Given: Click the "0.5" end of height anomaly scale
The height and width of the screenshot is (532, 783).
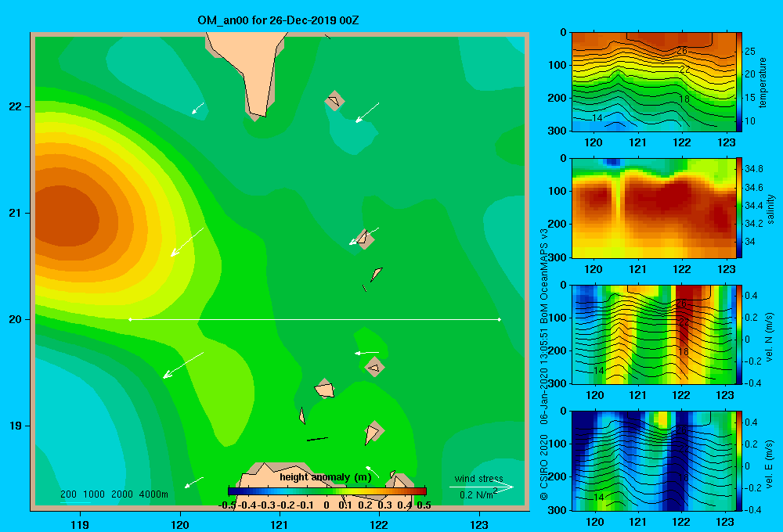Looking at the screenshot, I should click(424, 505).
